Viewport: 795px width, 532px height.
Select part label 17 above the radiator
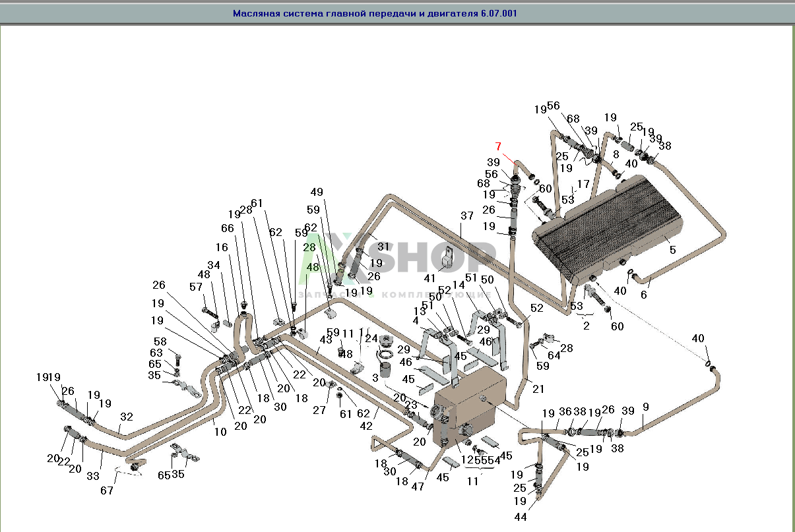tap(583, 184)
